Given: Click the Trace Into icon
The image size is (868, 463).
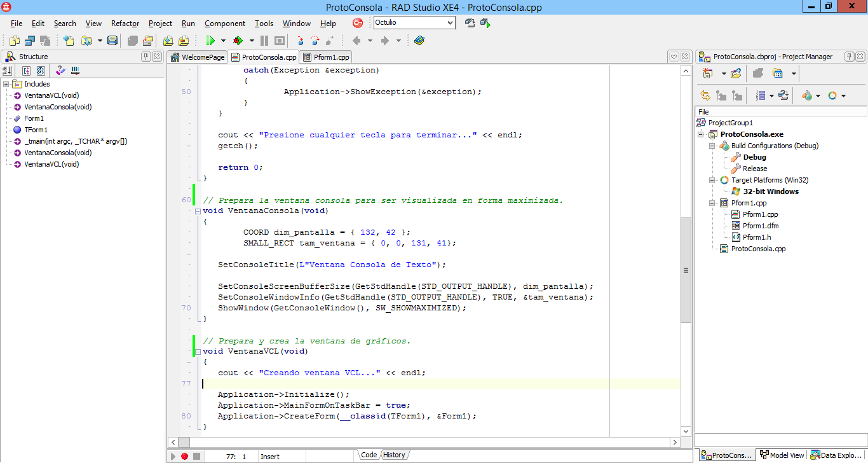Looking at the screenshot, I should point(301,41).
